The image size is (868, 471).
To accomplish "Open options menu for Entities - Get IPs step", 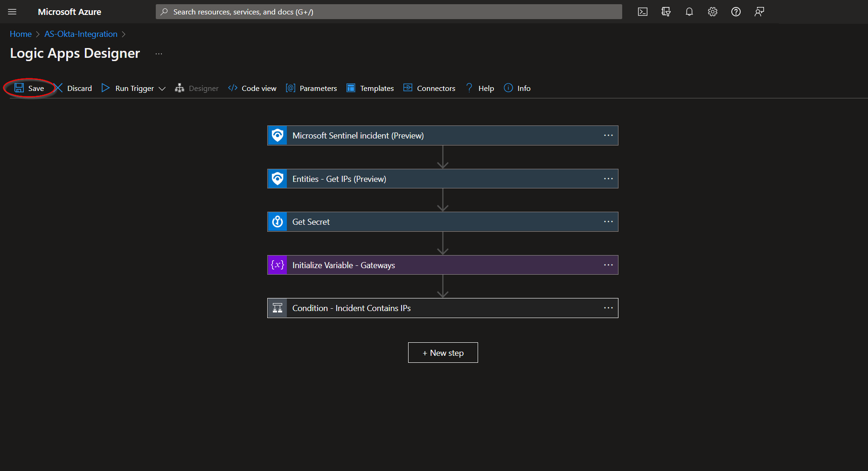I will pos(608,179).
